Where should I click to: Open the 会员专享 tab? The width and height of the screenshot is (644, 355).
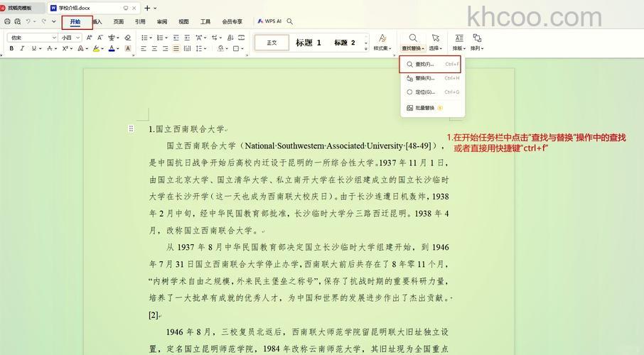pos(232,22)
